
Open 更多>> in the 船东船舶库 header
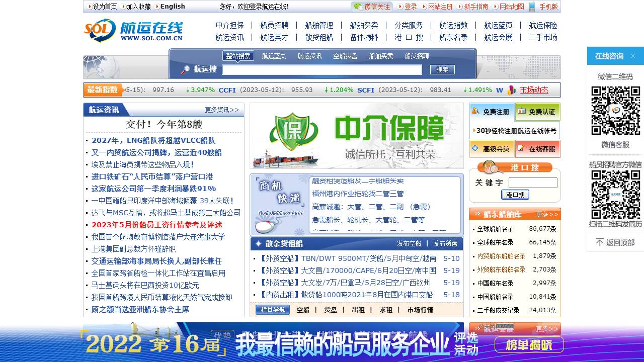click(547, 214)
